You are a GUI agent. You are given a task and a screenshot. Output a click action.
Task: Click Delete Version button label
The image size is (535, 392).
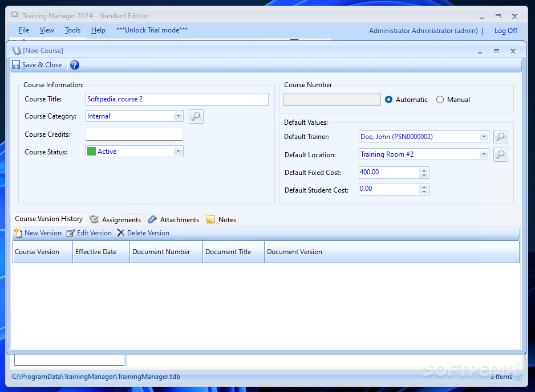point(148,233)
